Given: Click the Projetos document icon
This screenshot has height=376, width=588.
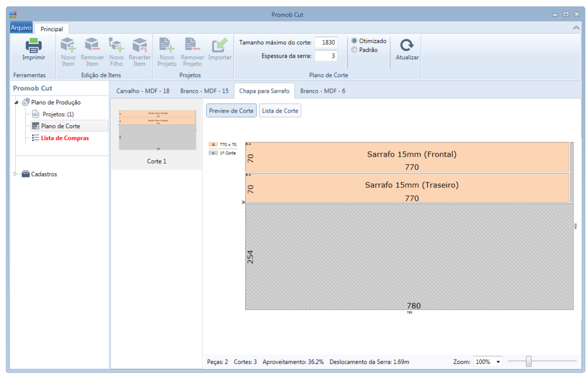Looking at the screenshot, I should click(x=36, y=114).
